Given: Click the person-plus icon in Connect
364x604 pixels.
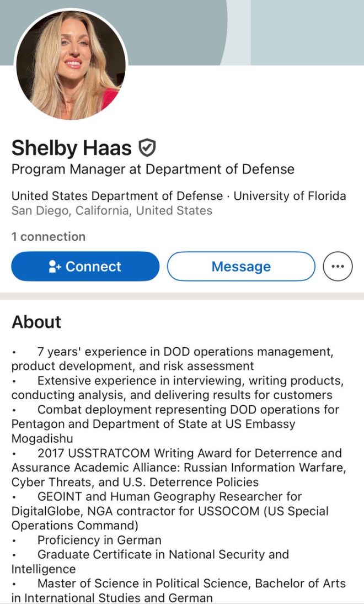Looking at the screenshot, I should click(x=54, y=267).
